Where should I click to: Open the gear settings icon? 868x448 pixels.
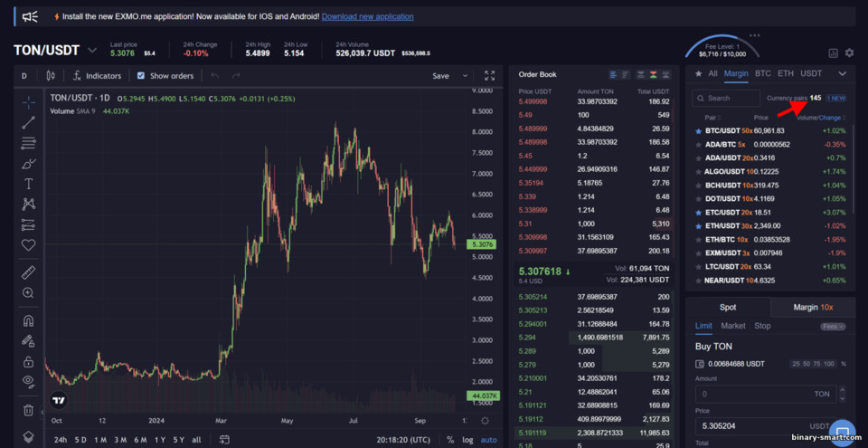coord(849,53)
